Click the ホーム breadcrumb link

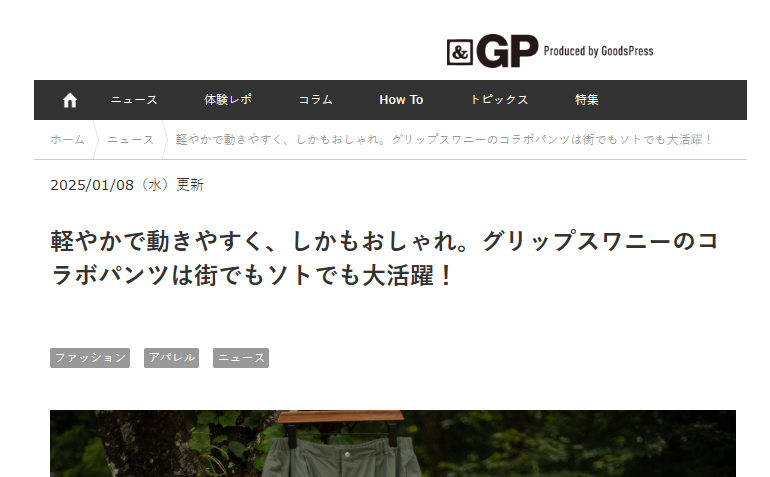tap(67, 140)
